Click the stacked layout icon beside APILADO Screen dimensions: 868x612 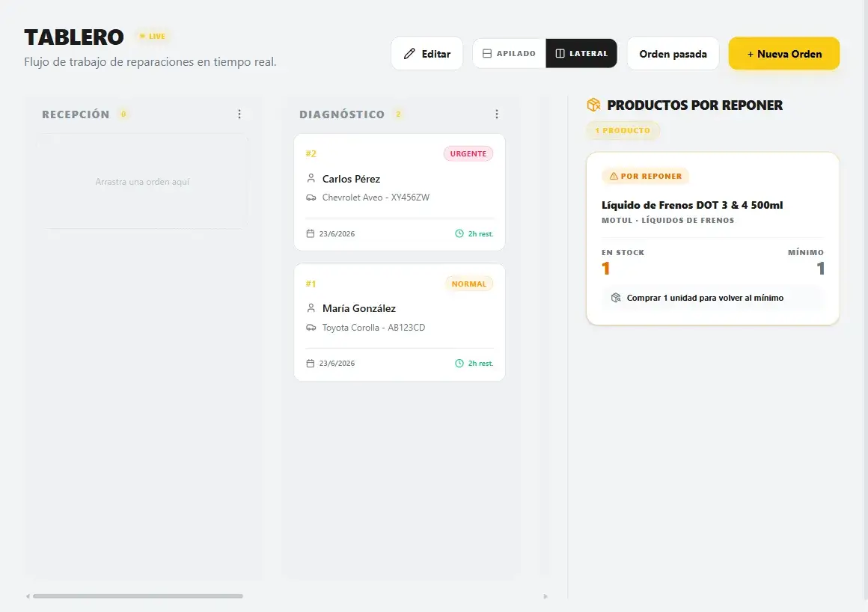pyautogui.click(x=487, y=54)
